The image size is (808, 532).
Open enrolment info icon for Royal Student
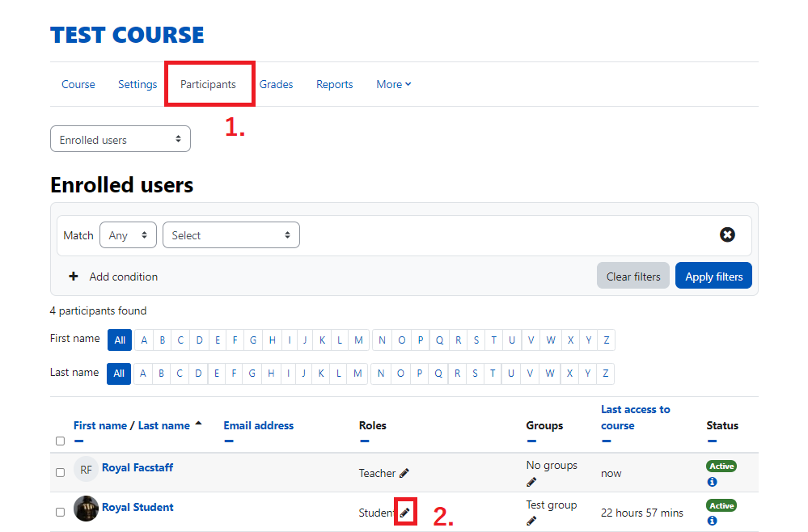(x=712, y=521)
